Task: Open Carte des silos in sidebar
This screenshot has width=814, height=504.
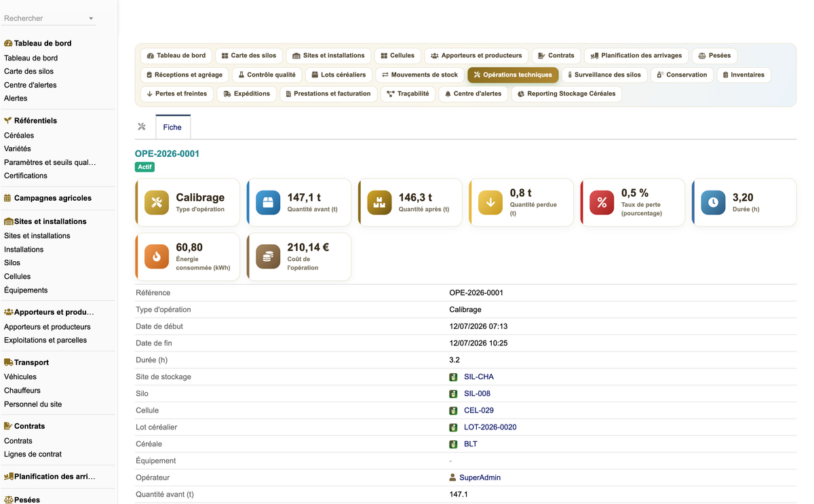Action: pos(28,72)
